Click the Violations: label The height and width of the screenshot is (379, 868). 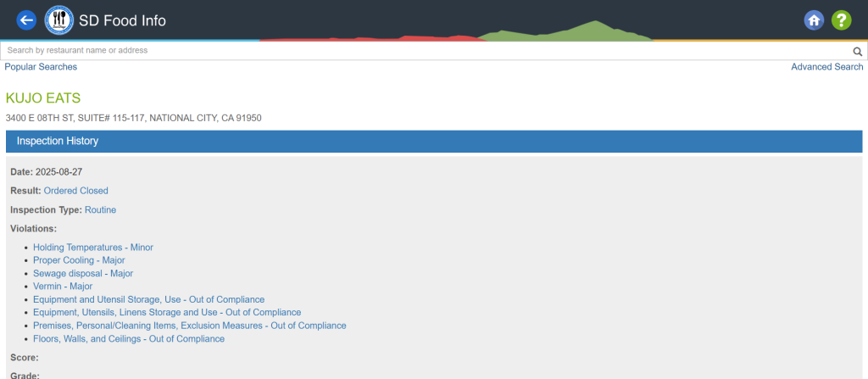click(34, 228)
